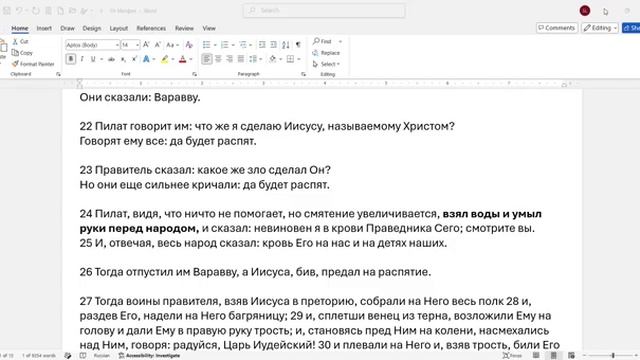This screenshot has height=360, width=640.
Task: Align paragraph text to the right
Action: coord(229,59)
